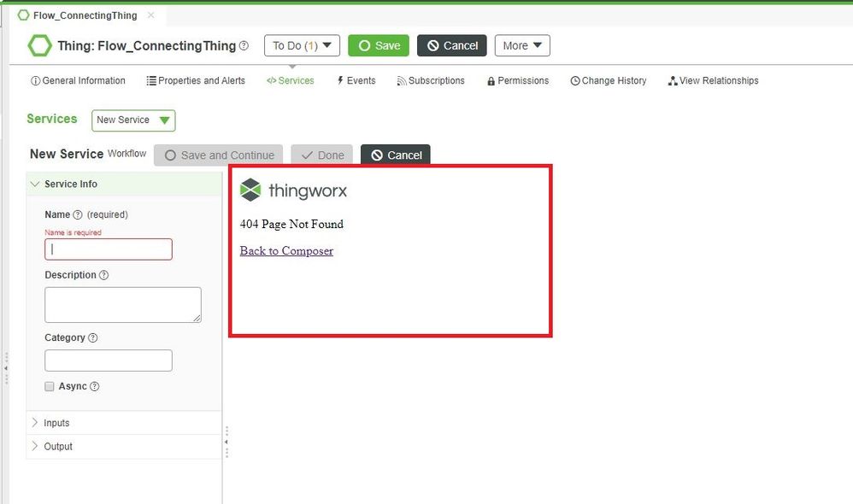View the Change History tab
This screenshot has height=504, width=853.
click(x=609, y=80)
